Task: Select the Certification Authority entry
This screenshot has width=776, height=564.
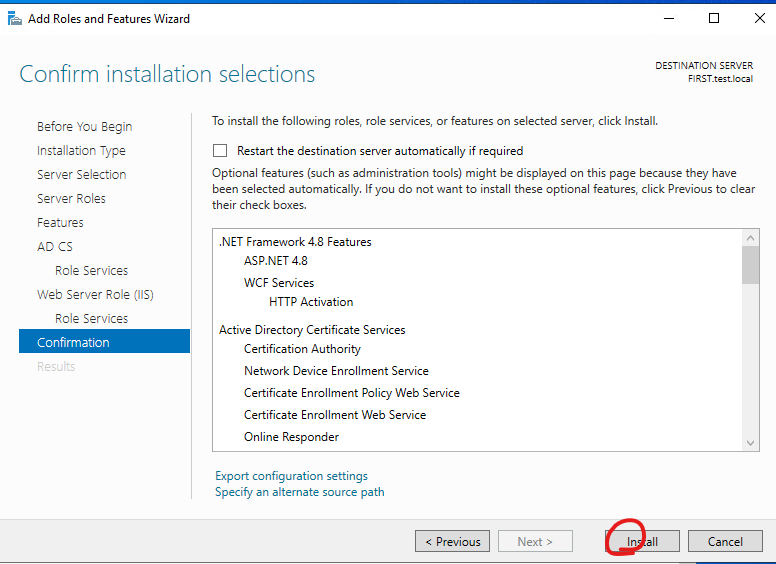Action: (302, 349)
